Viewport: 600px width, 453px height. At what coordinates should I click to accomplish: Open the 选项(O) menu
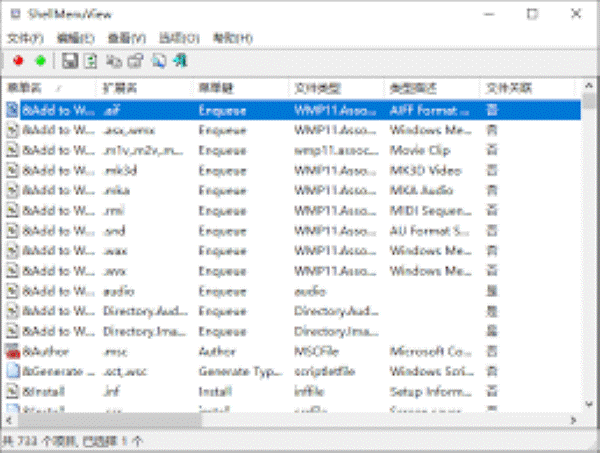(x=179, y=38)
